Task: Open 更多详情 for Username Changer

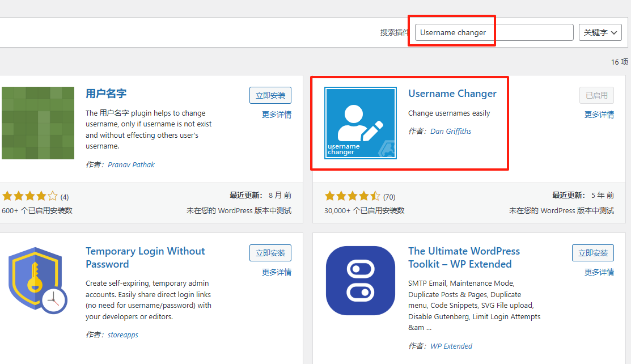Action: [599, 115]
